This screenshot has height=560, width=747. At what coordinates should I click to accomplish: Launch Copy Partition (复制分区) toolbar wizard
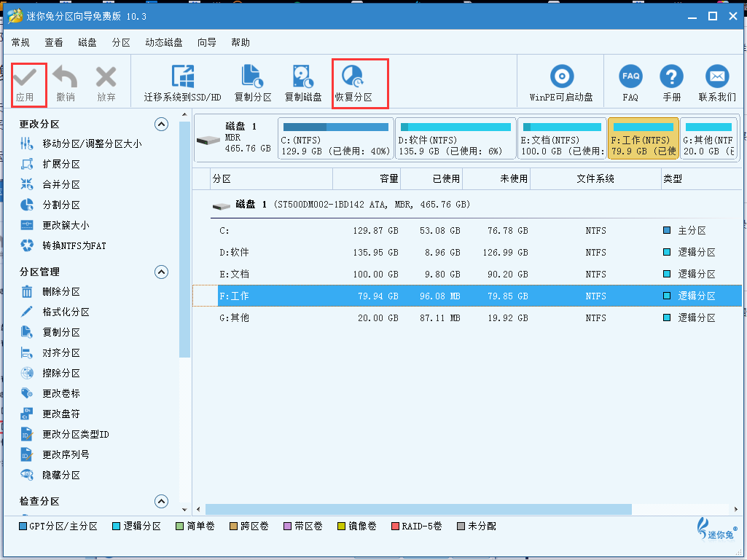click(x=252, y=83)
